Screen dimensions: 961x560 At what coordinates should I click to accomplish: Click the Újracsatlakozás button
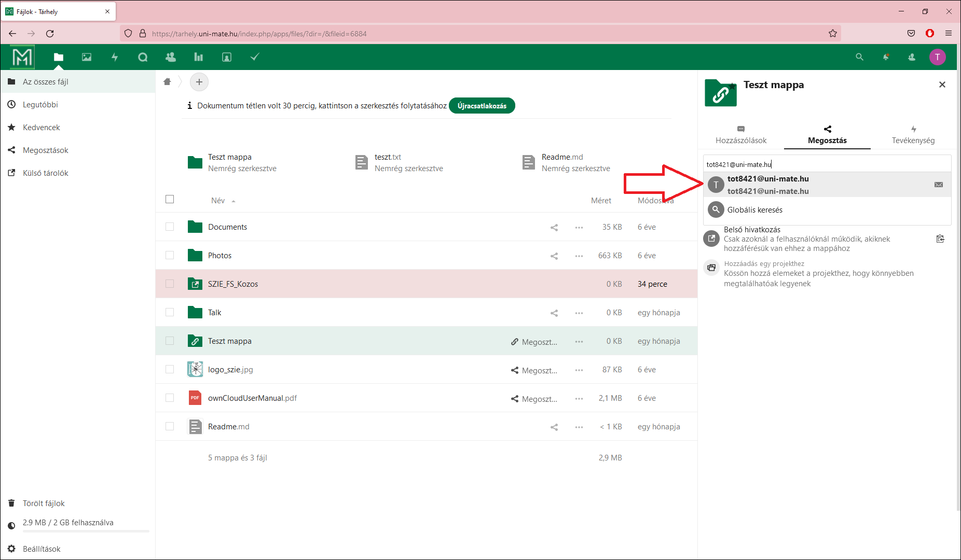click(482, 106)
